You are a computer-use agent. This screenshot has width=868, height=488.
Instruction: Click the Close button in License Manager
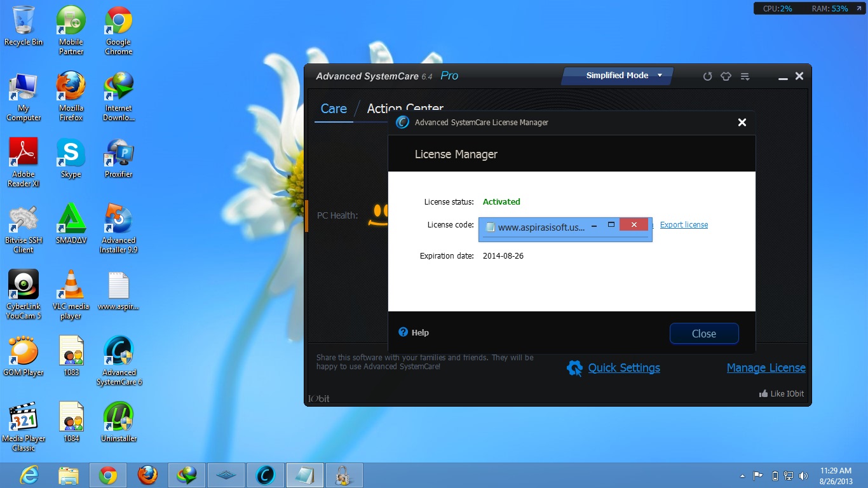(704, 334)
